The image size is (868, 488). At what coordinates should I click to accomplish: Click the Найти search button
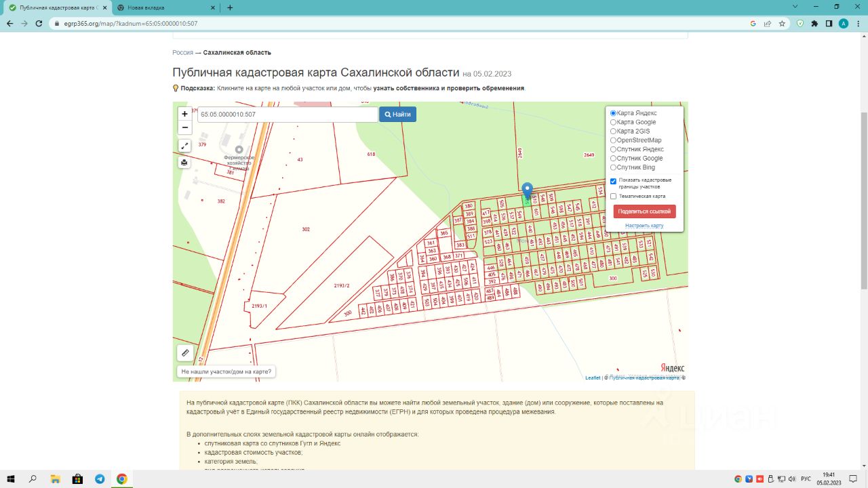pos(397,115)
